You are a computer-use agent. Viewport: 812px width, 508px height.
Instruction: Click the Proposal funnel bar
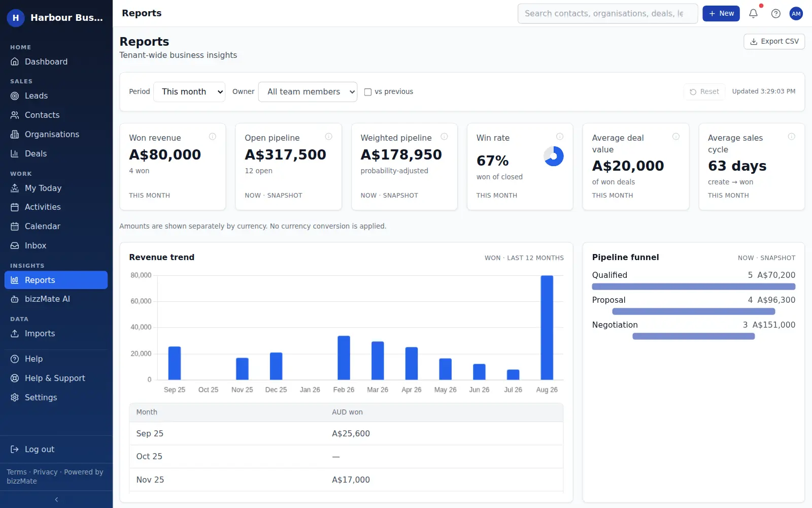pyautogui.click(x=693, y=311)
